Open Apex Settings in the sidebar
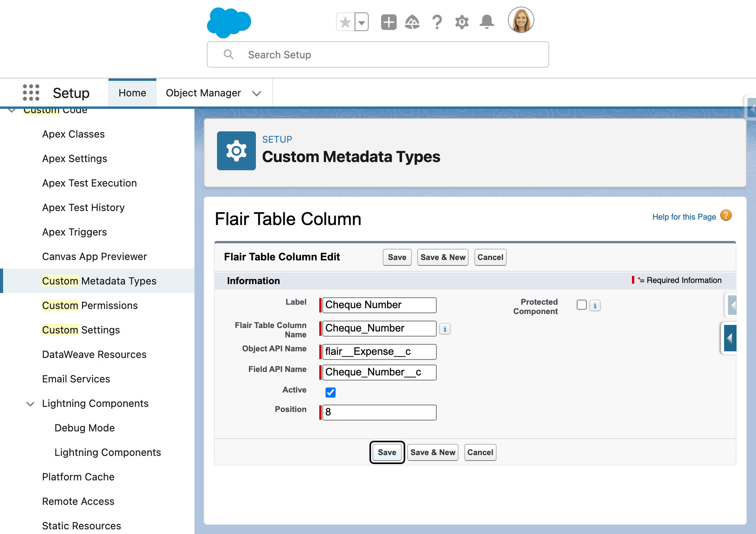The width and height of the screenshot is (756, 534). [75, 159]
